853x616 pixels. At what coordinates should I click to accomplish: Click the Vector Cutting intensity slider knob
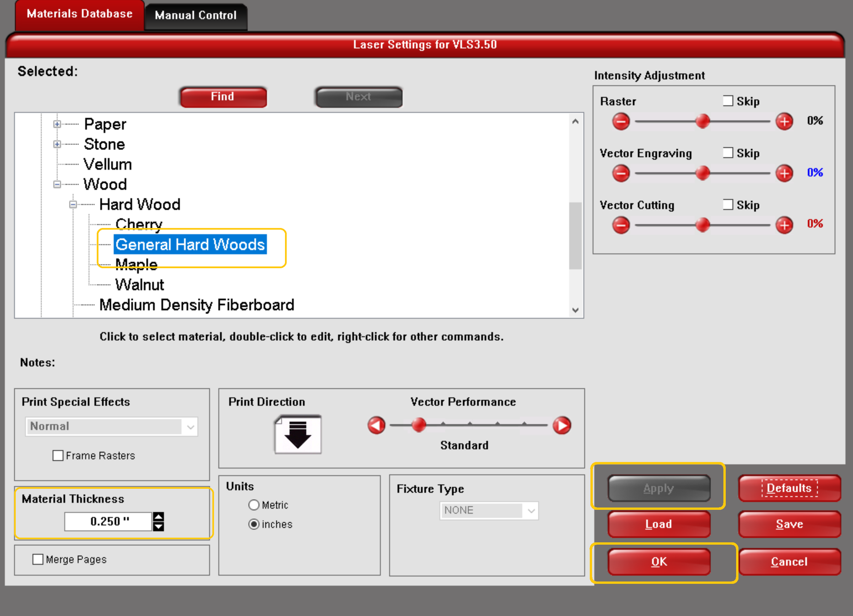click(x=702, y=225)
